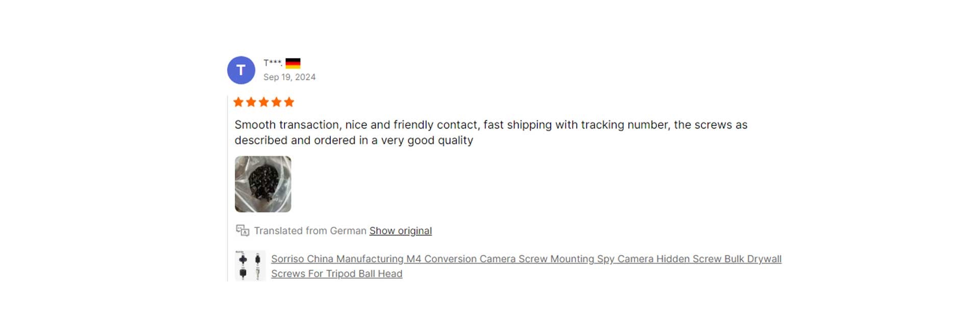This screenshot has width=980, height=331.
Task: Select the first orange rating star
Action: 238,102
